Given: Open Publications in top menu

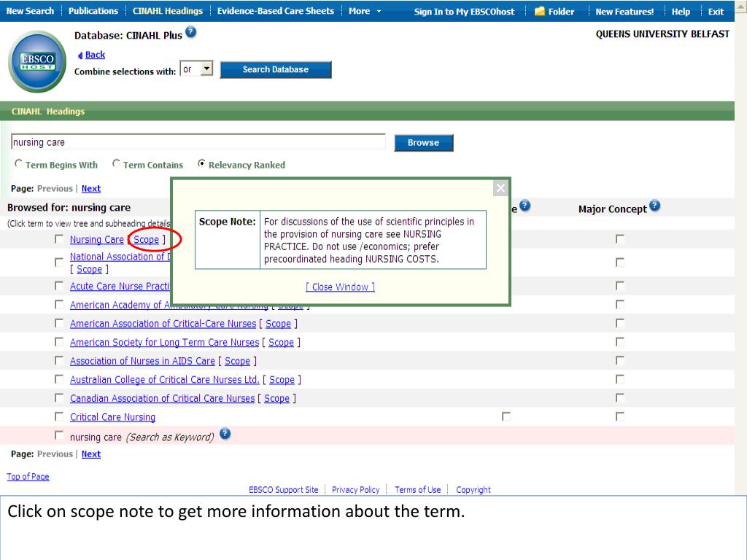Looking at the screenshot, I should [x=93, y=11].
